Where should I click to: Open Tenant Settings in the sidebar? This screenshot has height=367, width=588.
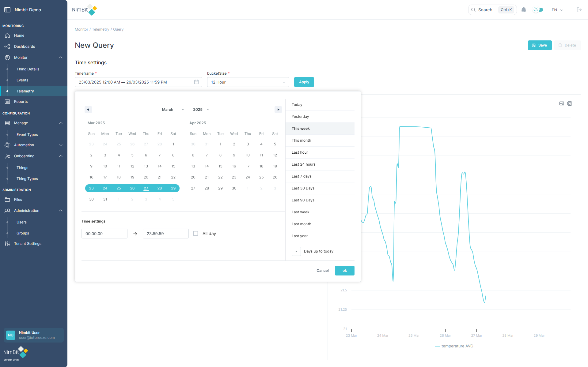(x=28, y=243)
